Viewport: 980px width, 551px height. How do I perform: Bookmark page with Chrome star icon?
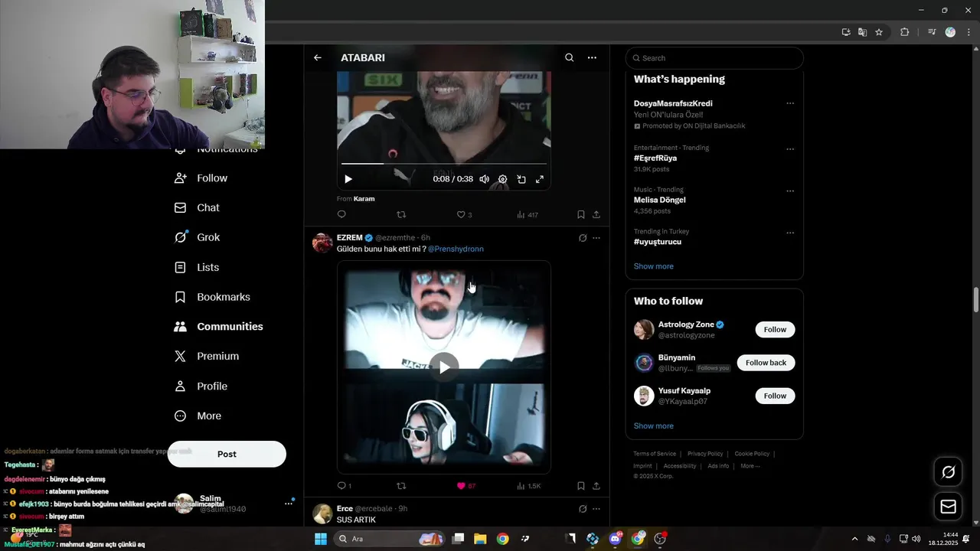point(879,32)
